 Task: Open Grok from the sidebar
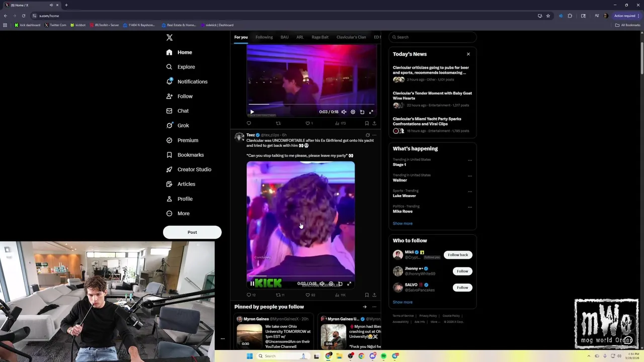(177, 125)
